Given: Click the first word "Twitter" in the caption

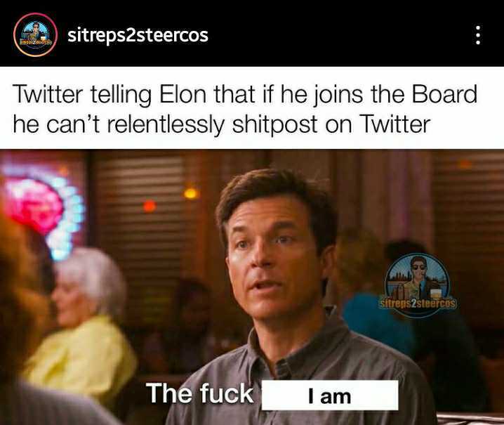Looking at the screenshot, I should 48,94.
